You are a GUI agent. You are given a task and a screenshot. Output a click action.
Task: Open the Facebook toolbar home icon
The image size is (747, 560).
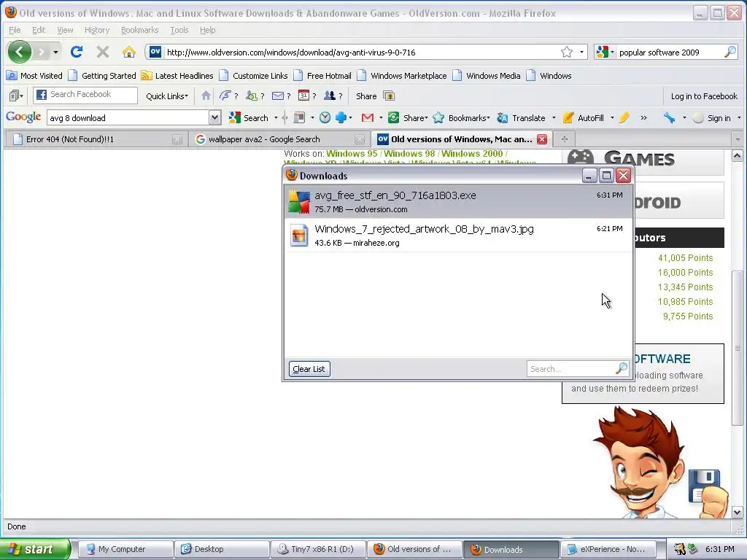pyautogui.click(x=206, y=96)
